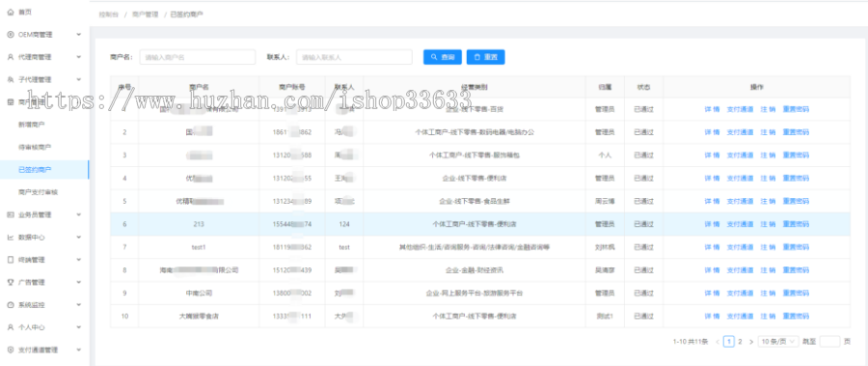Click the 支付通道管理 sidebar icon
The image size is (868, 366).
point(11,350)
